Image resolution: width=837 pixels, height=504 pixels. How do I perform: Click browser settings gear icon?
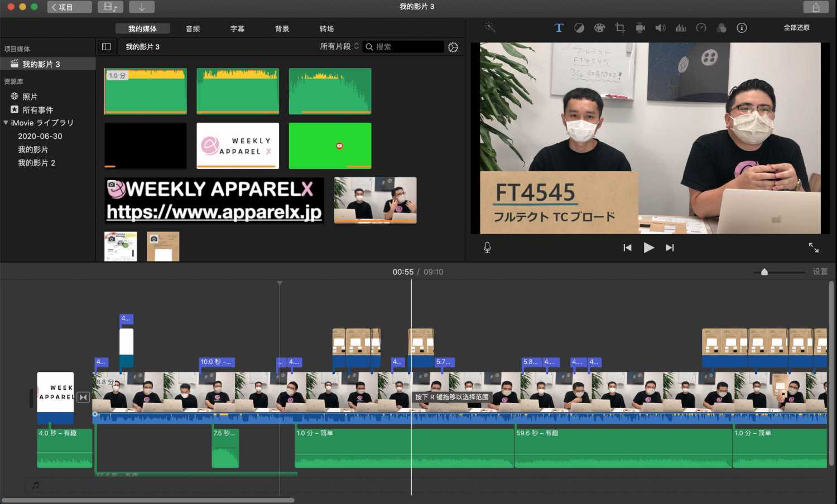(x=453, y=47)
